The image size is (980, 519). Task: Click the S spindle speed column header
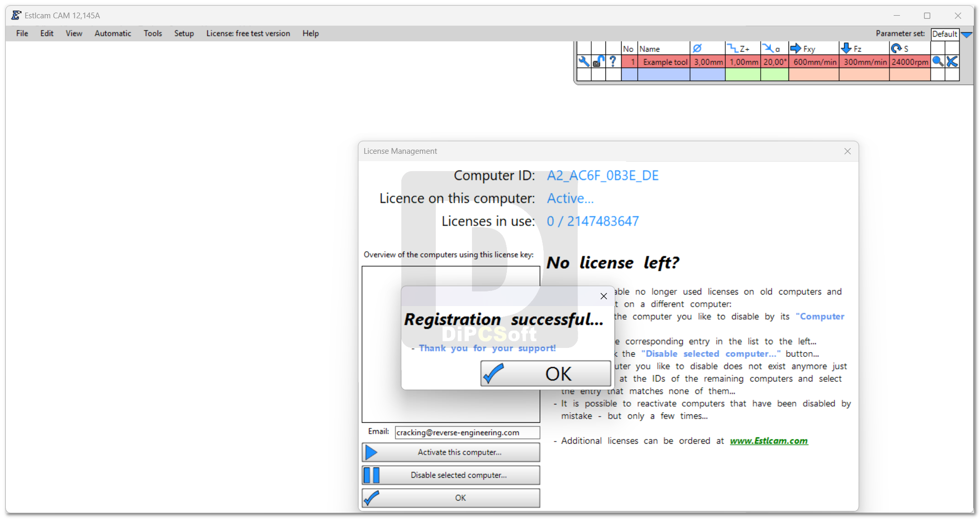(x=910, y=49)
